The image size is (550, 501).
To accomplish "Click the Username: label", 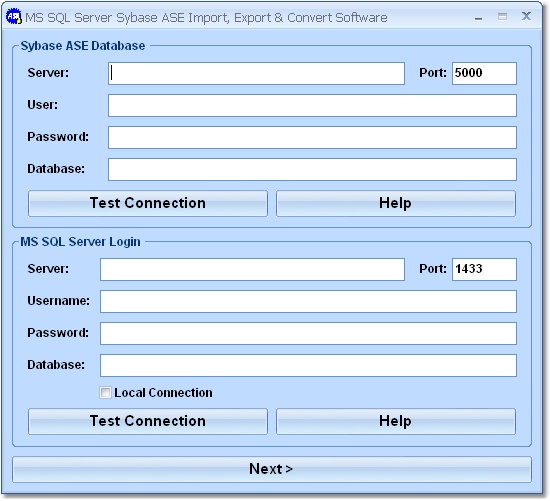I will [59, 301].
